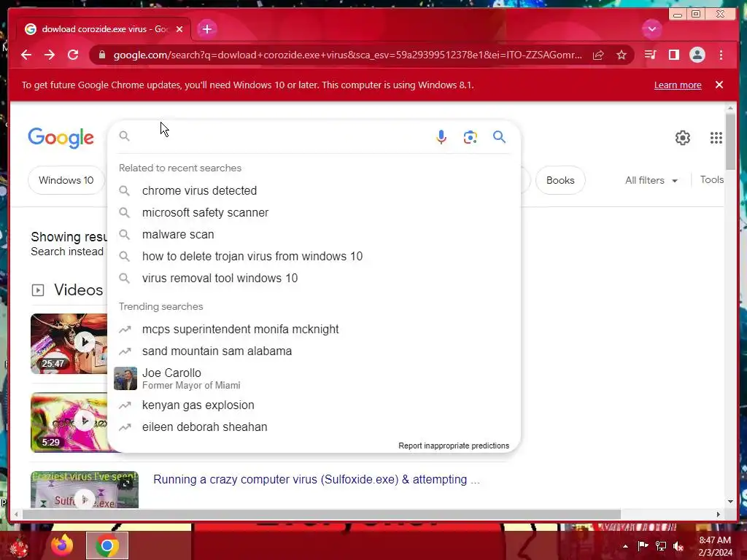747x560 pixels.
Task: Select trending 'sand mountain sam alabama'
Action: 314,351
